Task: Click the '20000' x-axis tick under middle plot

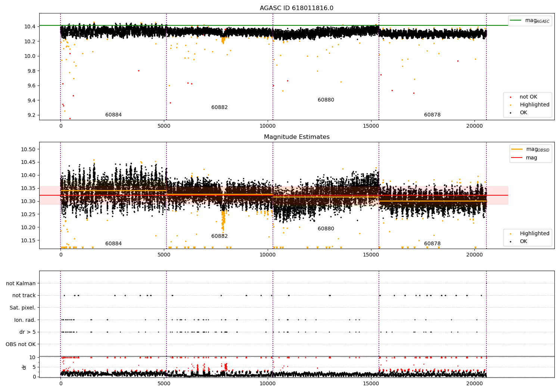Action: pyautogui.click(x=475, y=255)
